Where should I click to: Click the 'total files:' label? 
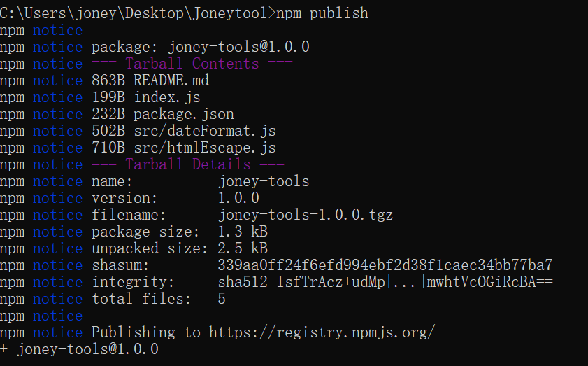tap(141, 300)
